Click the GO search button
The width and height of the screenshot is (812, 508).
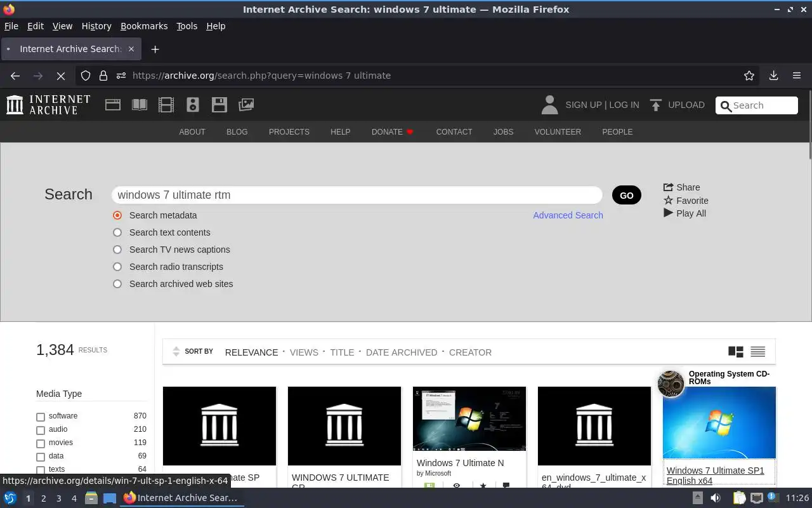pos(627,195)
